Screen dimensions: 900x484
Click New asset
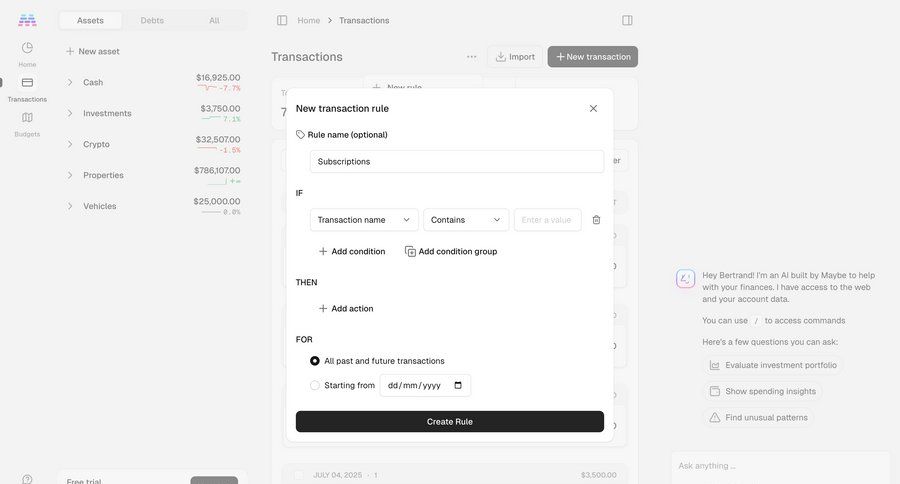(92, 51)
